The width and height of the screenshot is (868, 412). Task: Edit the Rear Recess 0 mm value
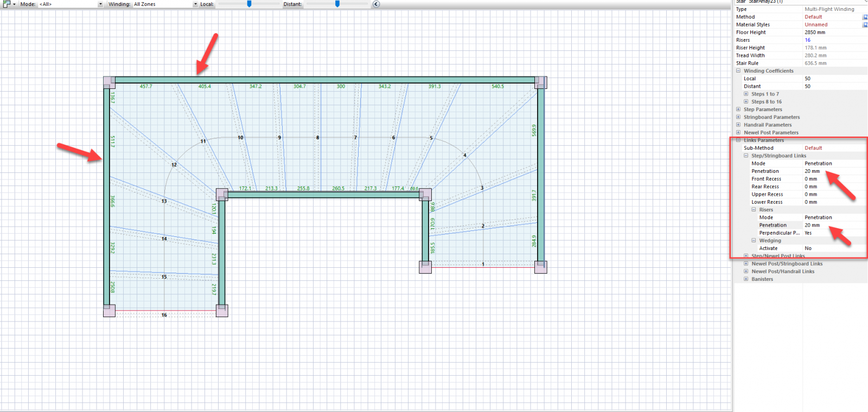pos(810,186)
